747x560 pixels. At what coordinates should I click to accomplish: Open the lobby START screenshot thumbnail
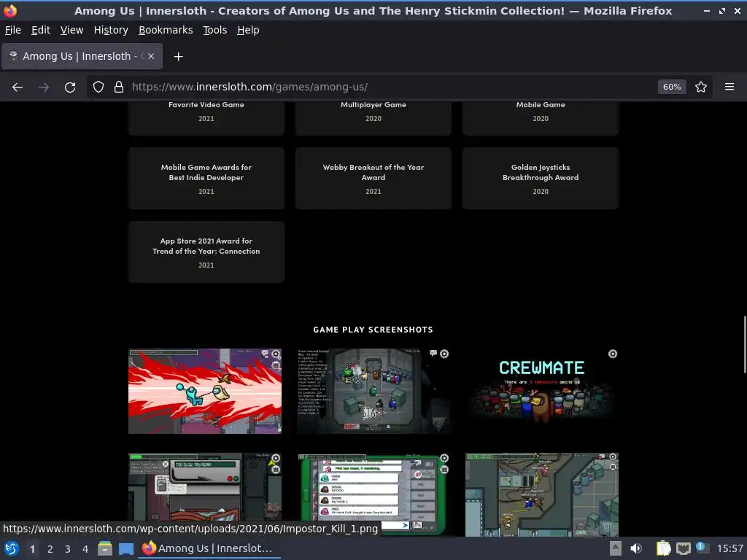pyautogui.click(x=373, y=392)
